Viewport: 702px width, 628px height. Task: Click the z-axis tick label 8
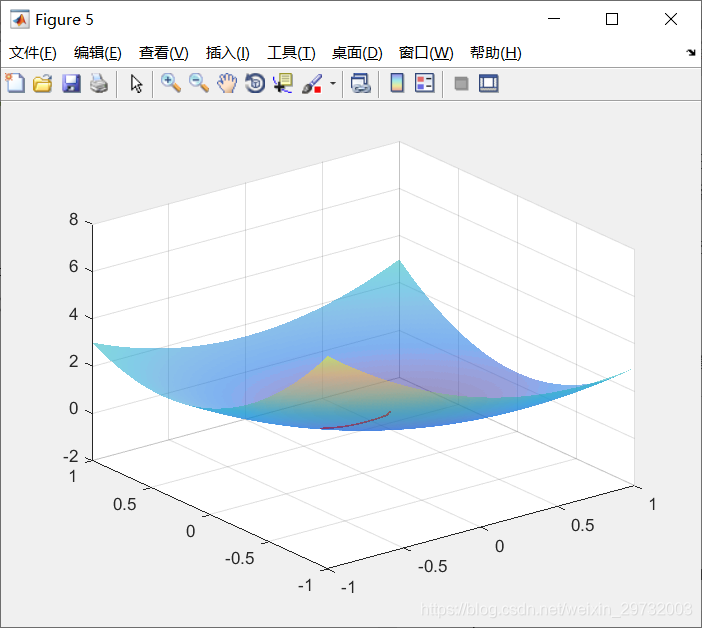(73, 219)
